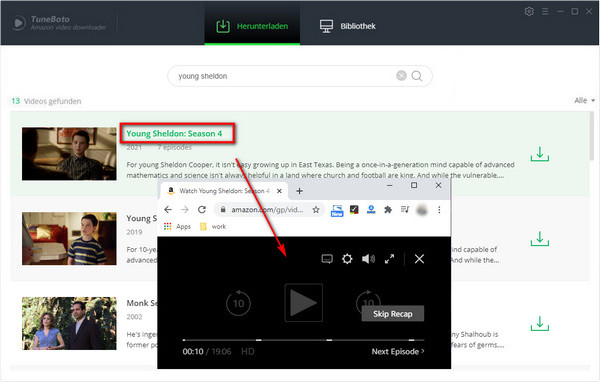Open the Alle filter dropdown

coord(585,100)
